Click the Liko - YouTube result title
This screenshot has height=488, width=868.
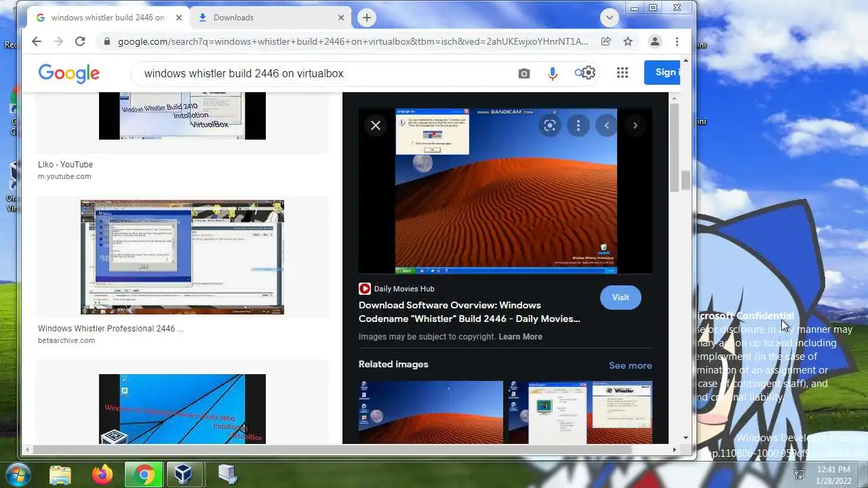(65, 165)
